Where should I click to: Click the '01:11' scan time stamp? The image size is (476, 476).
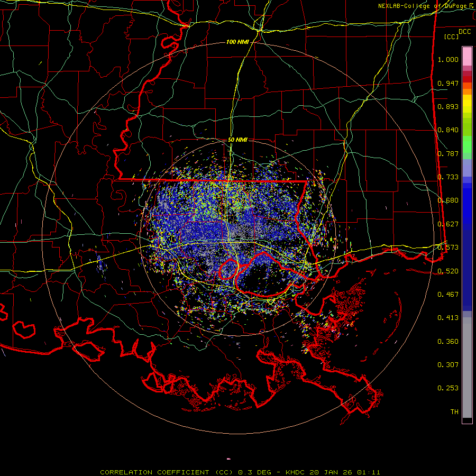click(369, 472)
